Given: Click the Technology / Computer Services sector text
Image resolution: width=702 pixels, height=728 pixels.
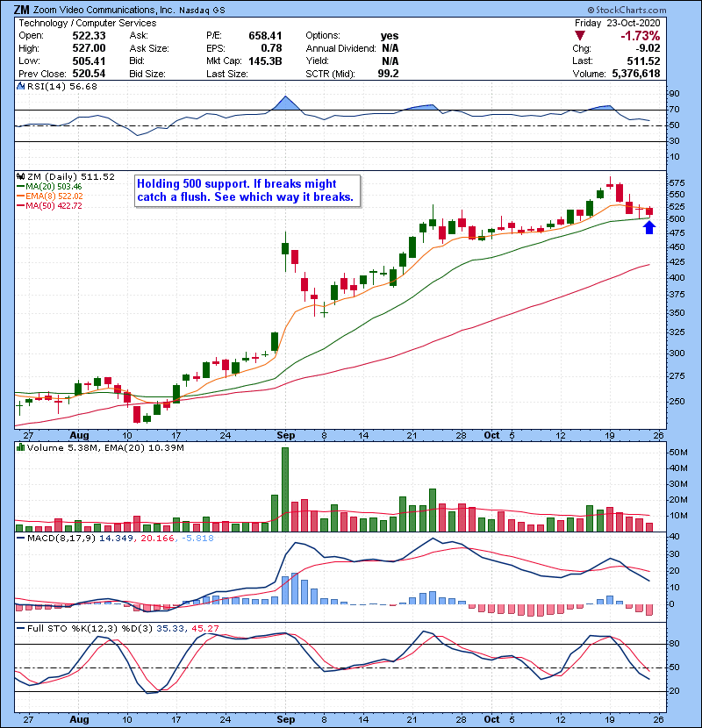Looking at the screenshot, I should pos(88,23).
